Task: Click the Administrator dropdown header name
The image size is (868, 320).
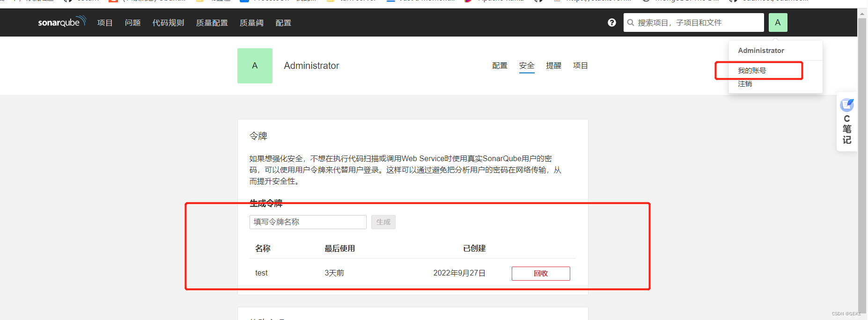Action: [761, 51]
